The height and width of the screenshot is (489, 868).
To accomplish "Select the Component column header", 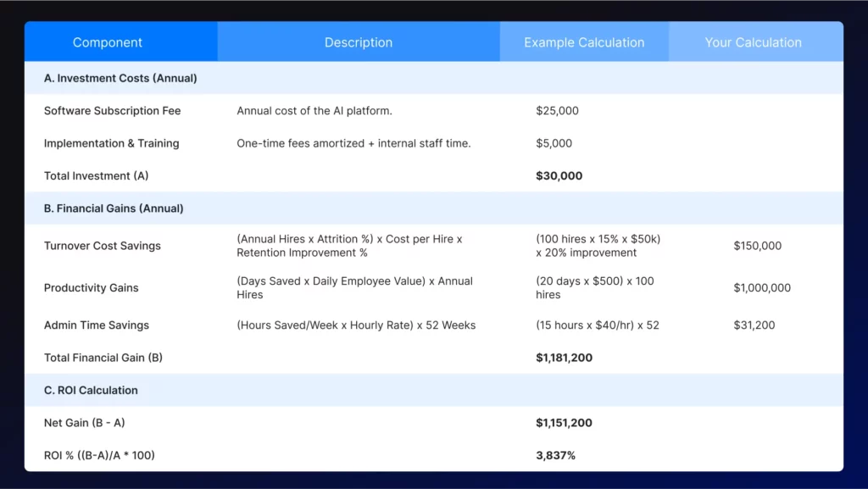I will 108,42.
